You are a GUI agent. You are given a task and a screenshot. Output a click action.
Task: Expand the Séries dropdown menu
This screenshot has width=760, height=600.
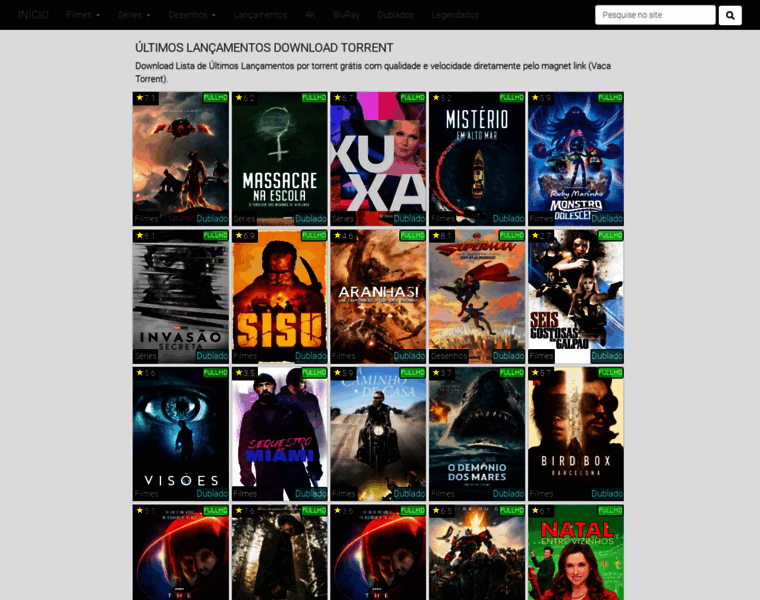point(134,15)
